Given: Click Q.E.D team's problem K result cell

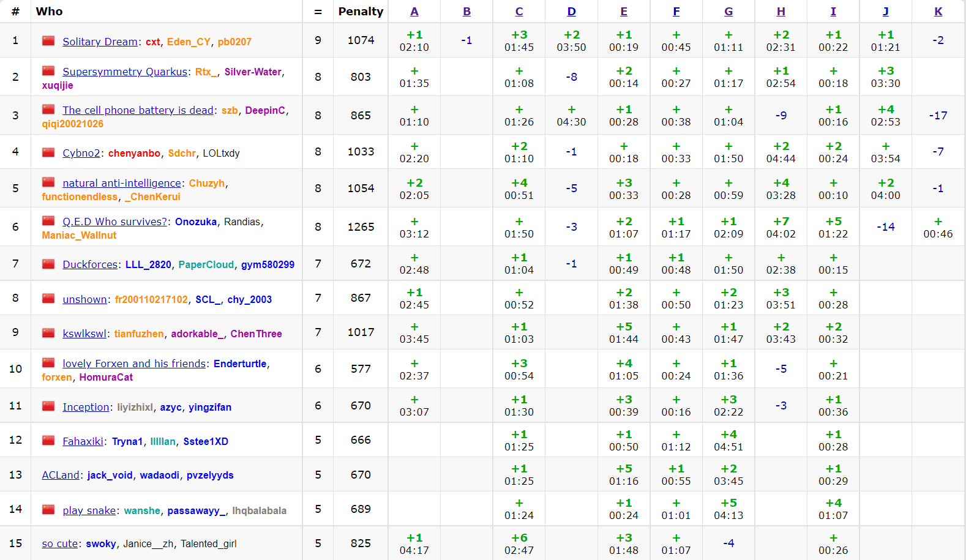Looking at the screenshot, I should 938,227.
